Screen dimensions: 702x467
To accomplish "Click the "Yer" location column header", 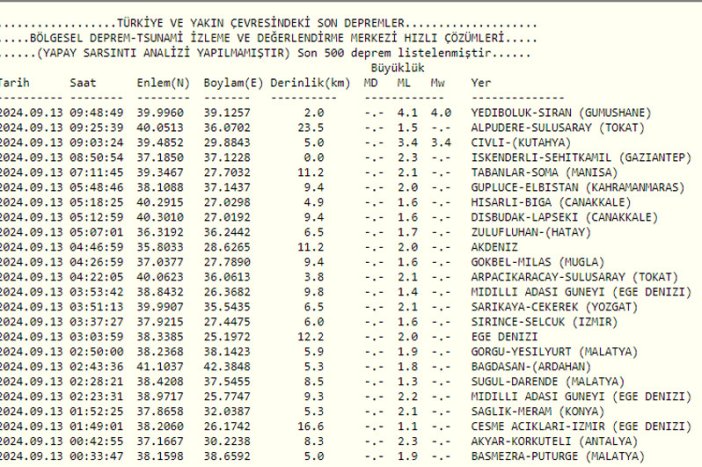I will click(481, 83).
